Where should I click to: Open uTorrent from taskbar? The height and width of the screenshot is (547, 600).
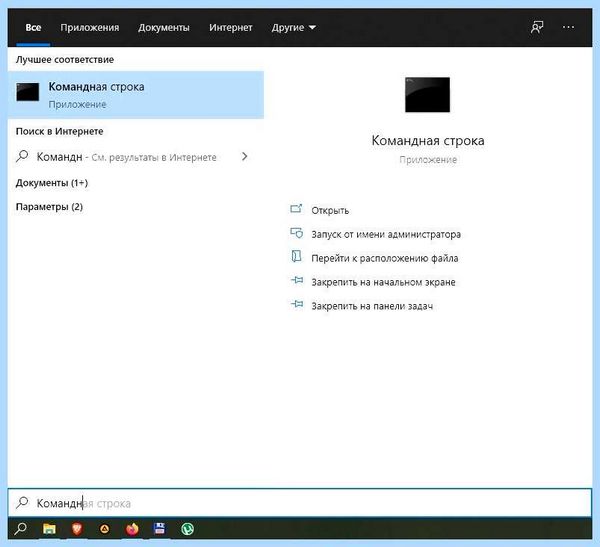tap(187, 529)
